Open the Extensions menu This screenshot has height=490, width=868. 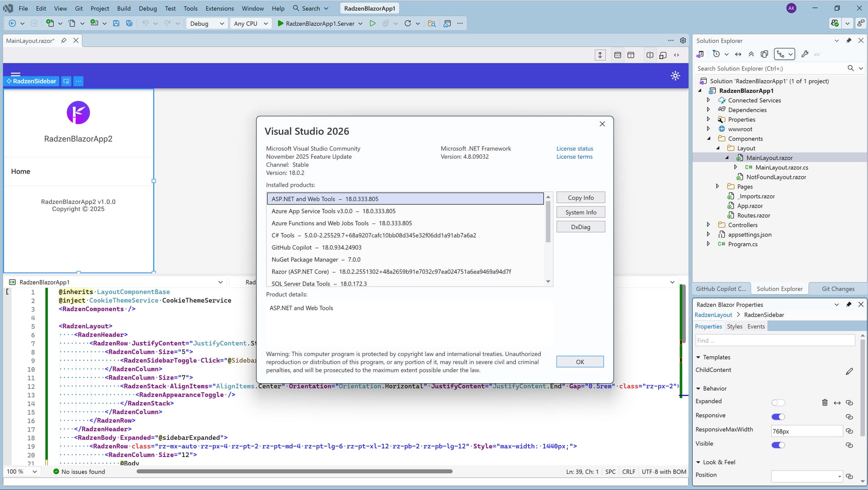point(219,8)
